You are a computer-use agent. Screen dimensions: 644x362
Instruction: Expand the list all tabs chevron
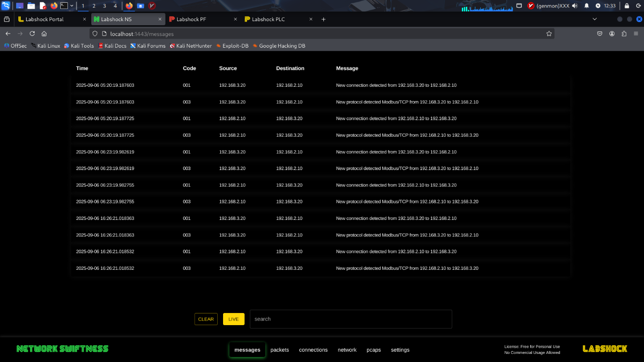pyautogui.click(x=595, y=19)
